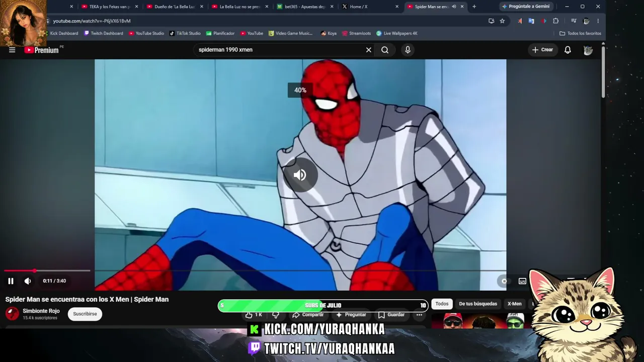The width and height of the screenshot is (644, 362).
Task: Save the video with Guardar
Action: (x=391, y=315)
